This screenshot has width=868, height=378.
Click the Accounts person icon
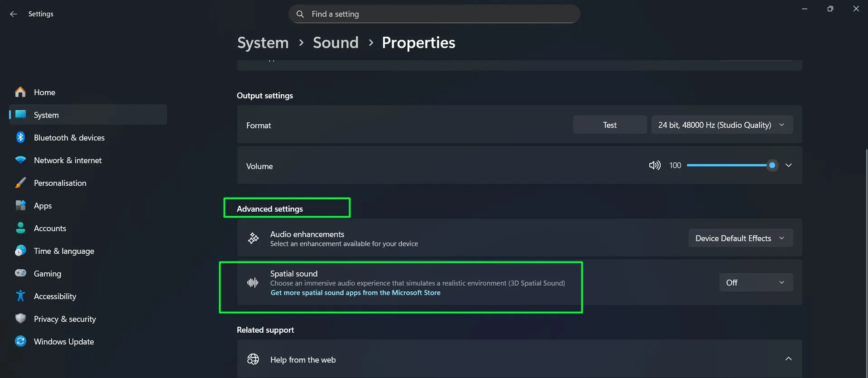20,228
